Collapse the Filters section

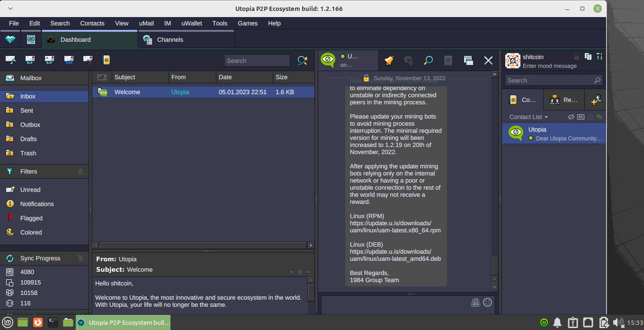[80, 172]
